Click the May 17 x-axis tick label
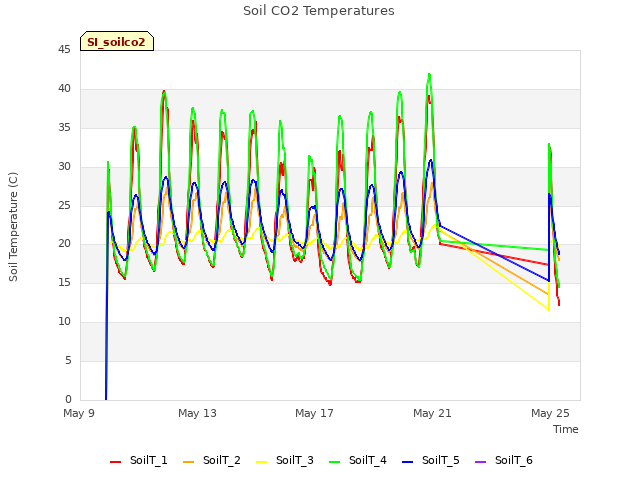 [x=314, y=413]
